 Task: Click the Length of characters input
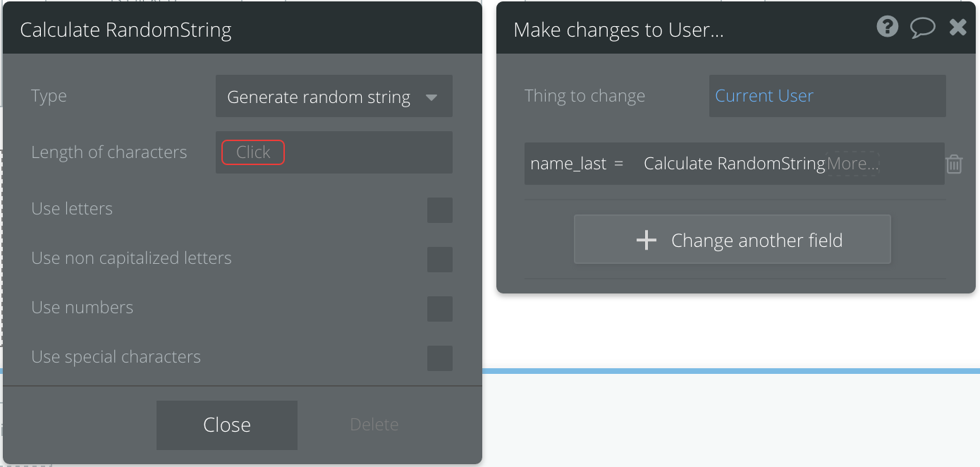point(253,152)
